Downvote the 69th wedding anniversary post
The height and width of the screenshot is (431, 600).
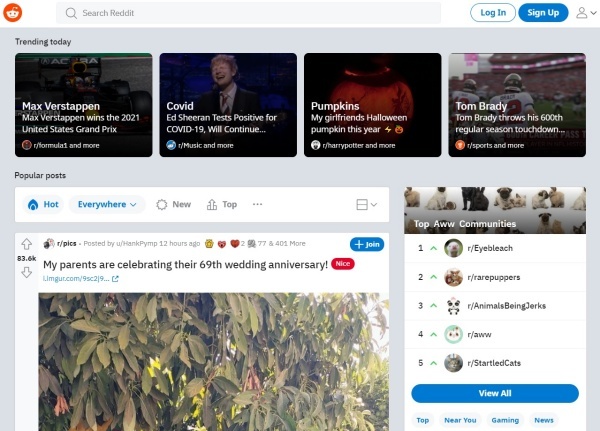point(26,273)
